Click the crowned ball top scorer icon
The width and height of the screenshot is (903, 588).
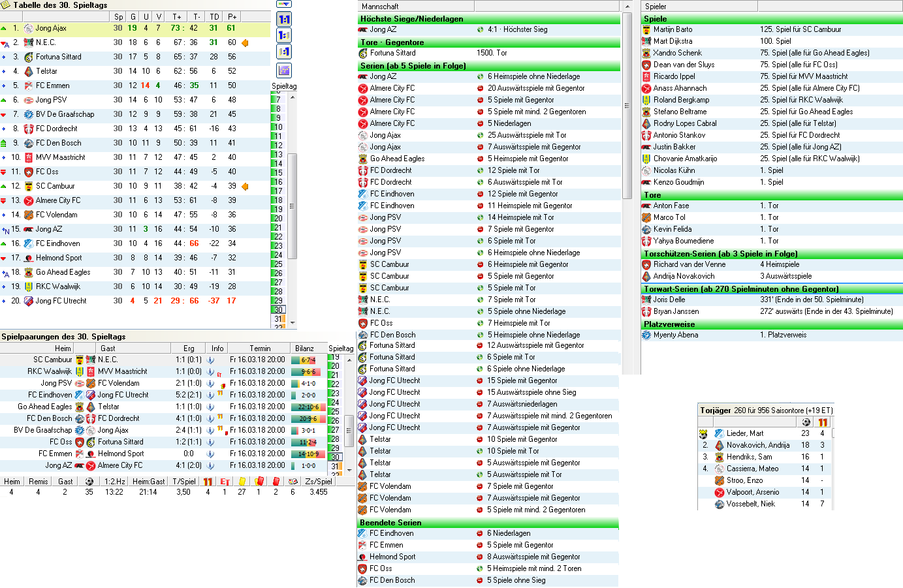703,433
